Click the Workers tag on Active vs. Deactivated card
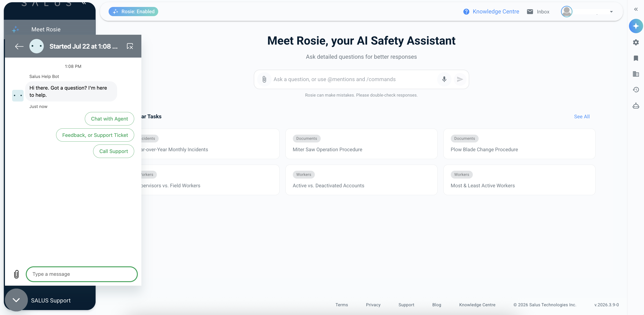This screenshot has height=315, width=644. 304,175
